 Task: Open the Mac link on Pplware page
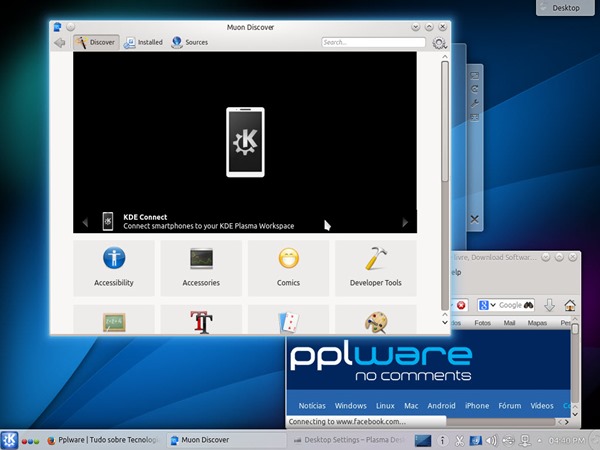[x=411, y=406]
